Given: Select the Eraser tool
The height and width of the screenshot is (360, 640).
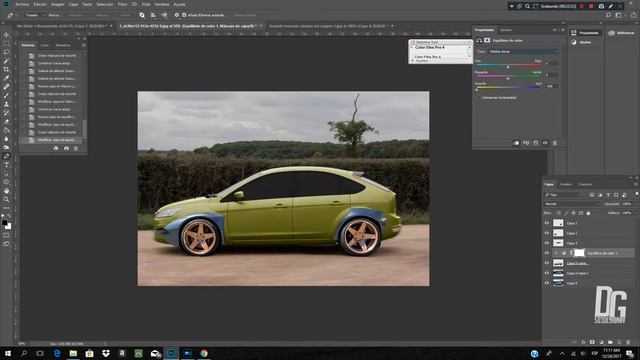Looking at the screenshot, I should pyautogui.click(x=7, y=122).
